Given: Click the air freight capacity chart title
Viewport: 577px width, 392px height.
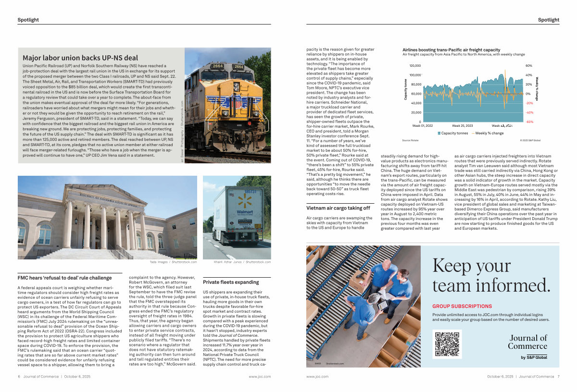Looking at the screenshot, I should click(451, 49).
